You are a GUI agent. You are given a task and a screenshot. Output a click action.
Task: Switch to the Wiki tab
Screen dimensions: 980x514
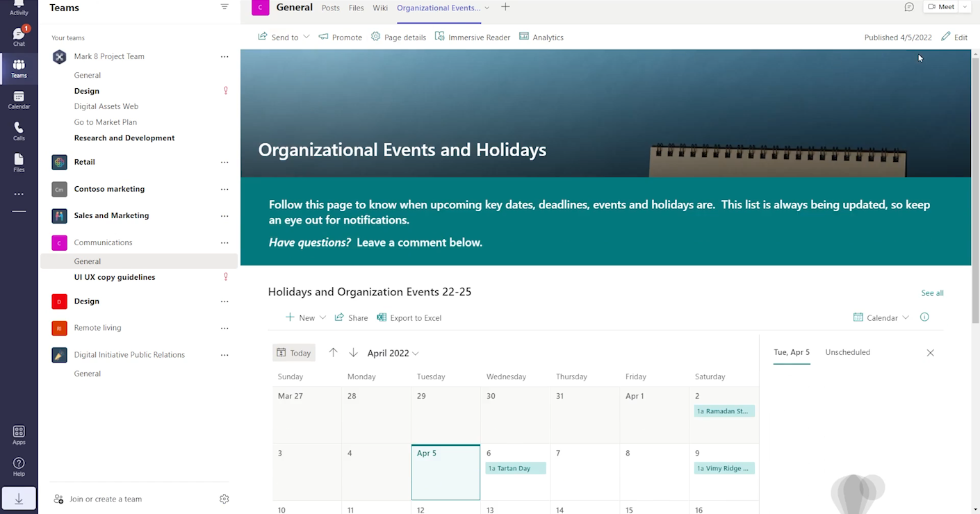coord(380,8)
